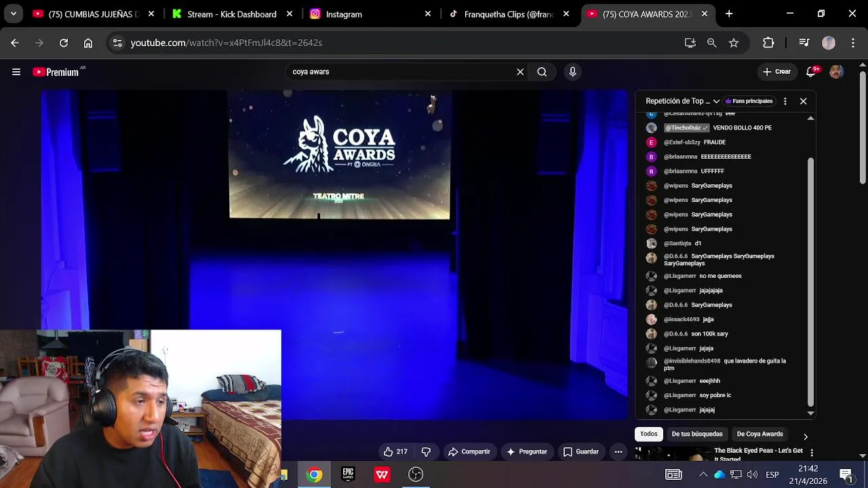Open the ESP language indicator
Screen dimensions: 868x488
click(772, 474)
